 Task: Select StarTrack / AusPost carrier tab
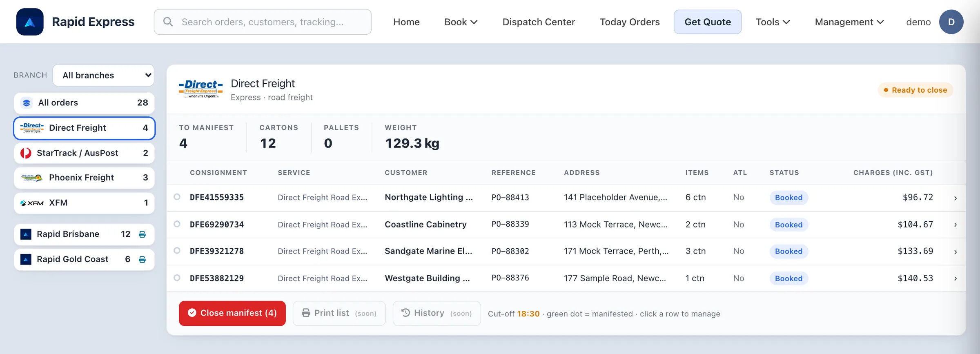pyautogui.click(x=85, y=153)
